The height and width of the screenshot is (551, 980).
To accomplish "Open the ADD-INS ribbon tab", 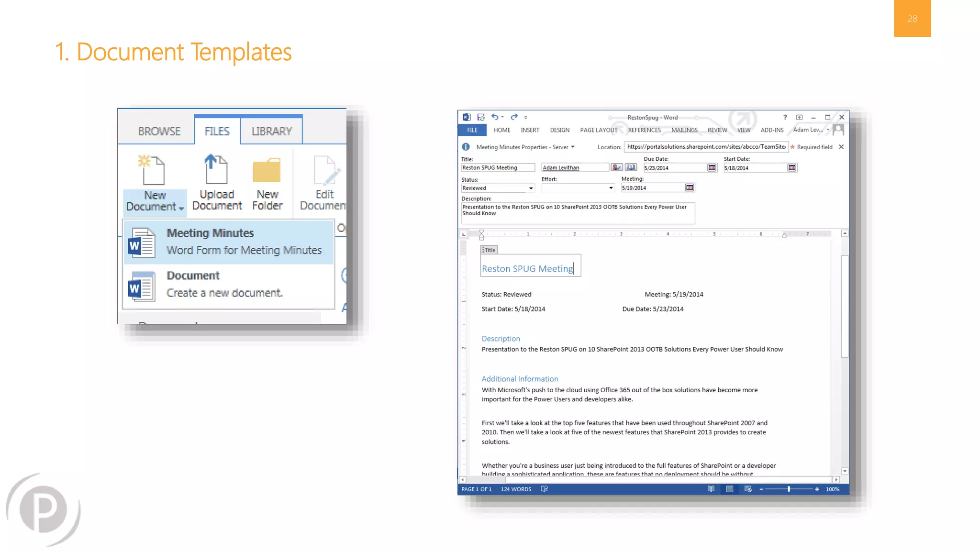I will click(772, 130).
